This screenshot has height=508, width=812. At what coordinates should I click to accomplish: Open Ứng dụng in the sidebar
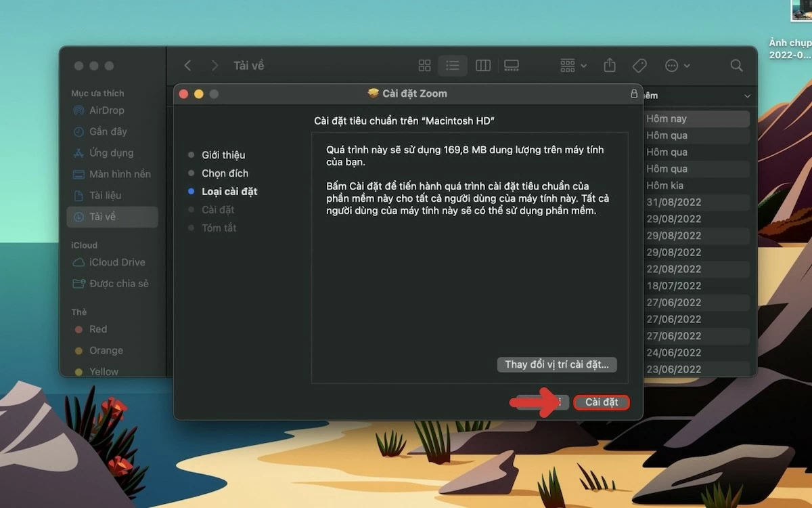111,153
